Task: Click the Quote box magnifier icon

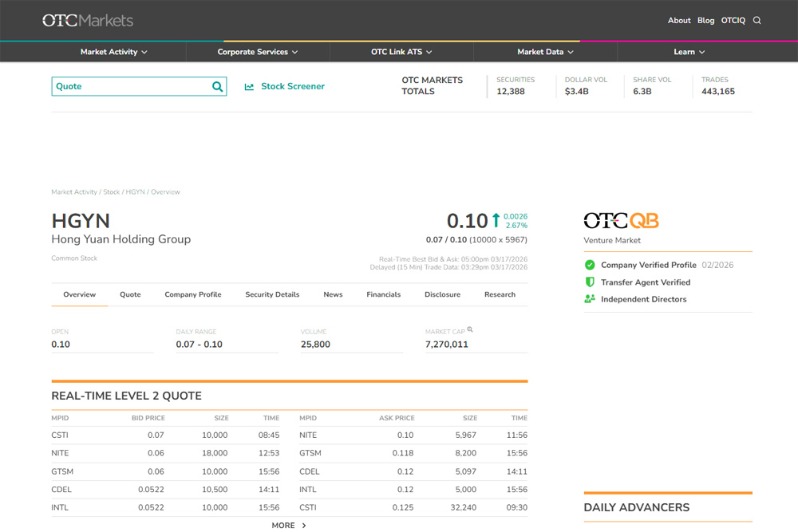Action: click(217, 87)
